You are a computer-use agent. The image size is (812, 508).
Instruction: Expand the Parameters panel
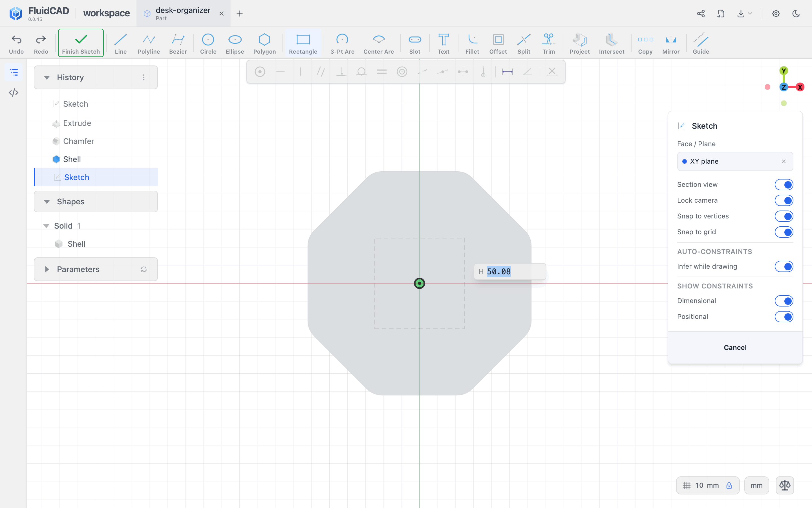coord(47,269)
